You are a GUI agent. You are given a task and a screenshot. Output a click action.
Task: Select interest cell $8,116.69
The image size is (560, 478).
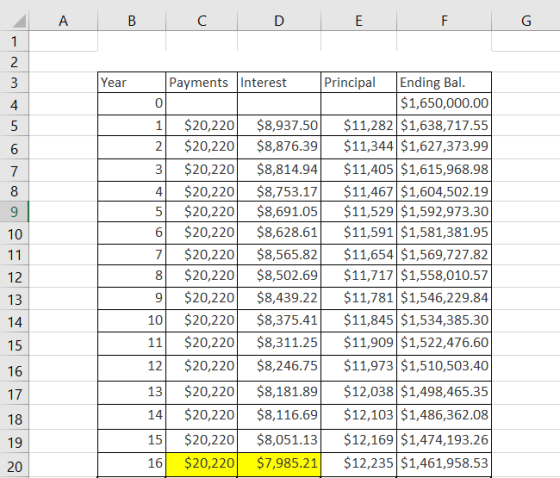(x=279, y=417)
